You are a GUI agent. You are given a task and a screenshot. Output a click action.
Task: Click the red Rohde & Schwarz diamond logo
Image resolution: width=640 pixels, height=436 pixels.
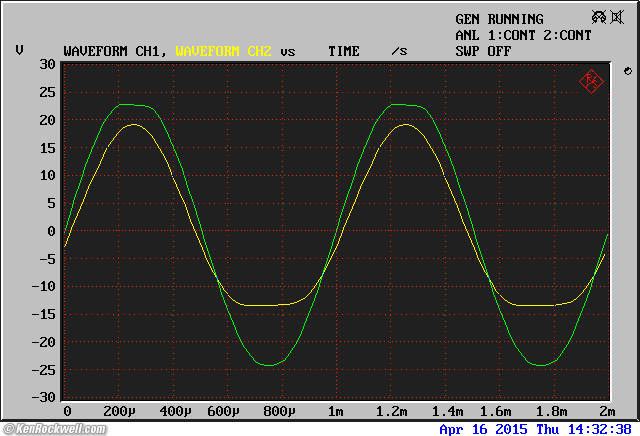[x=590, y=81]
